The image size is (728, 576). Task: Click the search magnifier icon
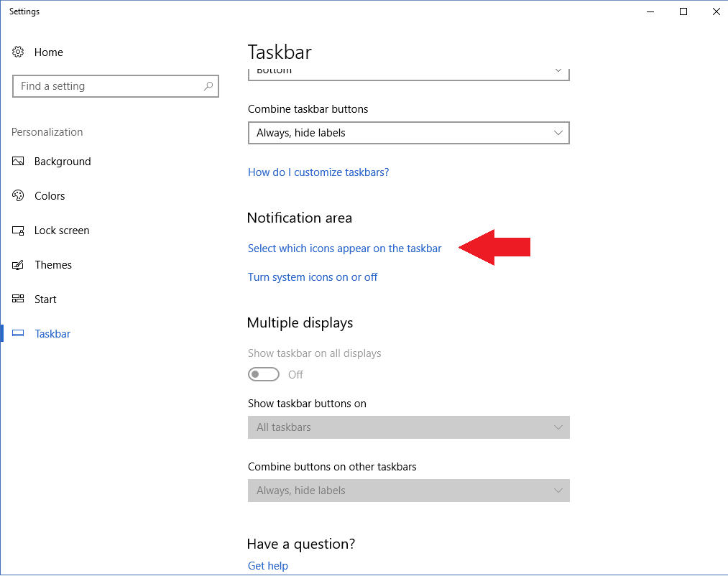[208, 86]
